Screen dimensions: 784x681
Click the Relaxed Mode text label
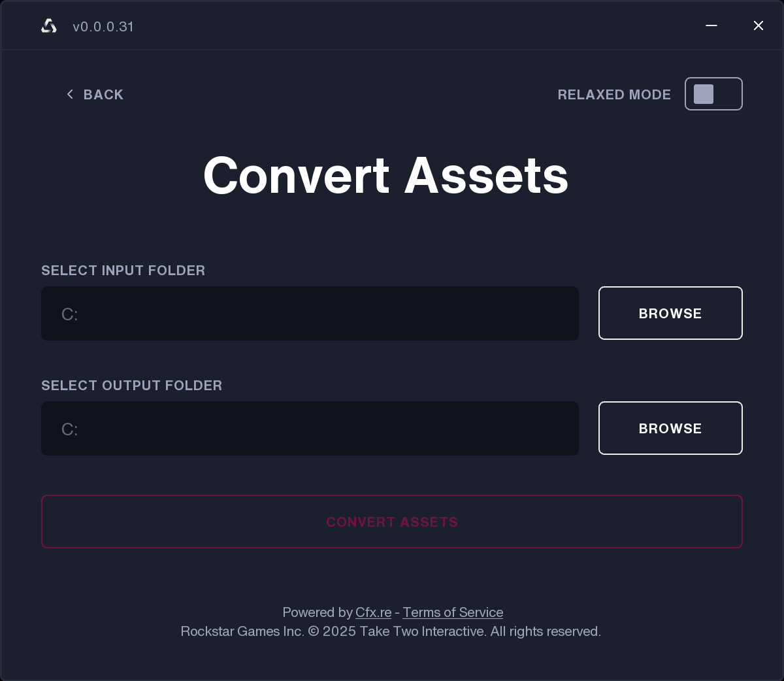tap(614, 94)
